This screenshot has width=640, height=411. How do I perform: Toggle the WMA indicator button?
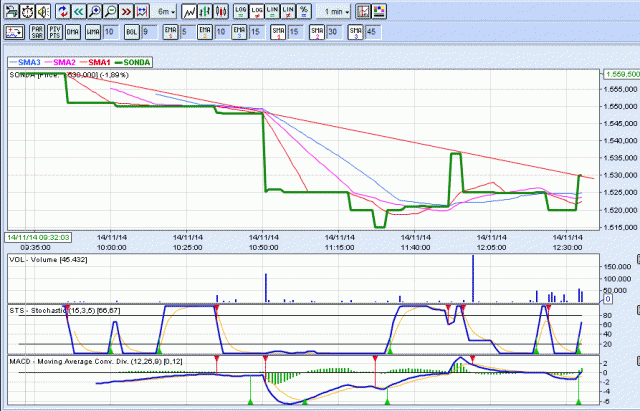(x=92, y=32)
